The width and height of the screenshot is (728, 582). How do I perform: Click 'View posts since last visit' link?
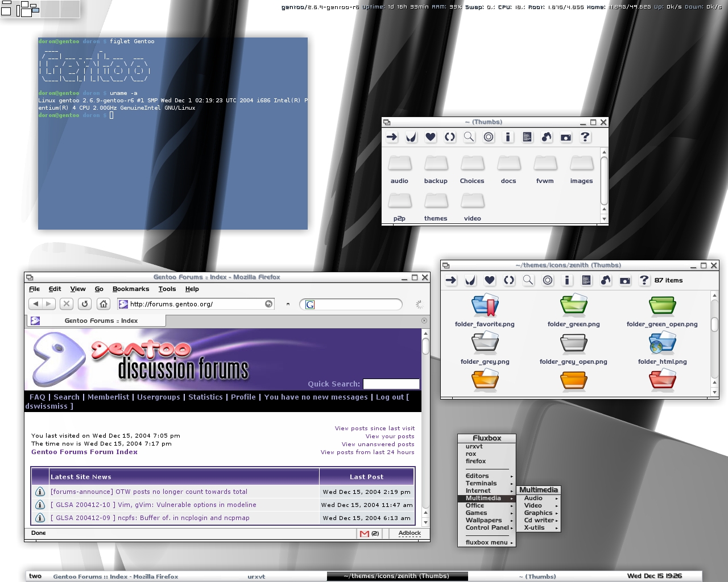375,429
